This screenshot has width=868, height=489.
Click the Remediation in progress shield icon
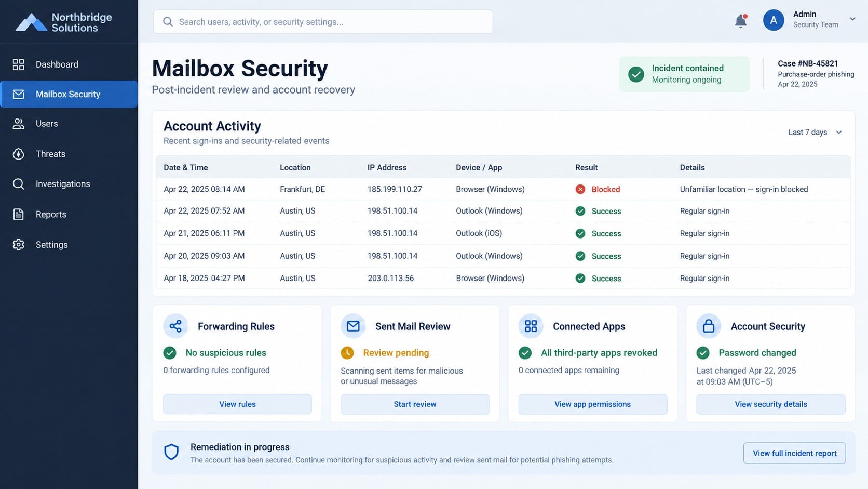[x=171, y=452]
